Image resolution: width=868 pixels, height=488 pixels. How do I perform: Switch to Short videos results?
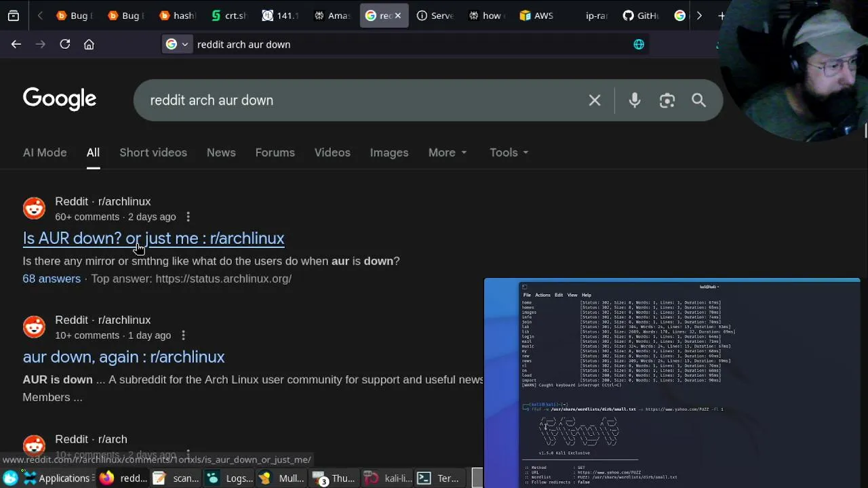[x=153, y=152]
